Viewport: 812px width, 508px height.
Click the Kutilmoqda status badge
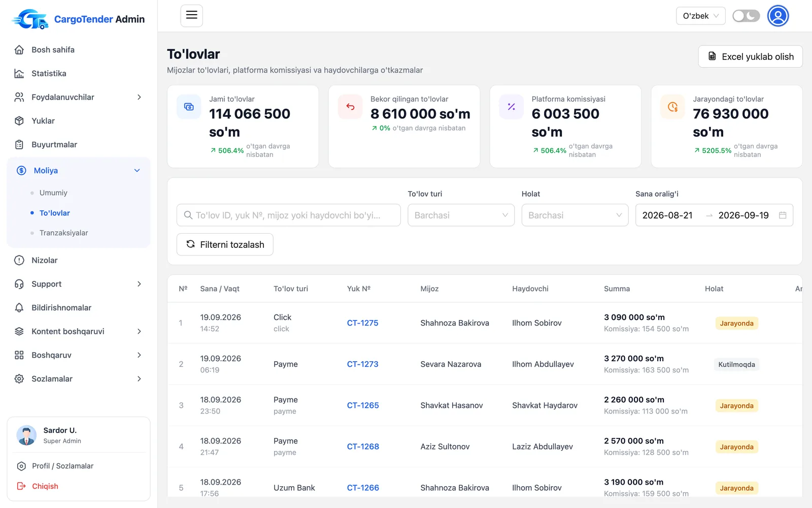736,364
